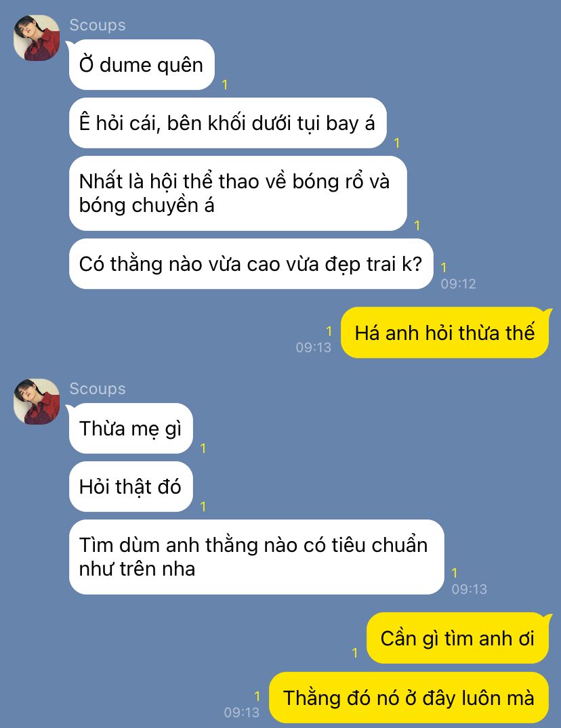The height and width of the screenshot is (728, 561).
Task: Tap Scoups' avatar beside the first message group
Action: (x=37, y=38)
